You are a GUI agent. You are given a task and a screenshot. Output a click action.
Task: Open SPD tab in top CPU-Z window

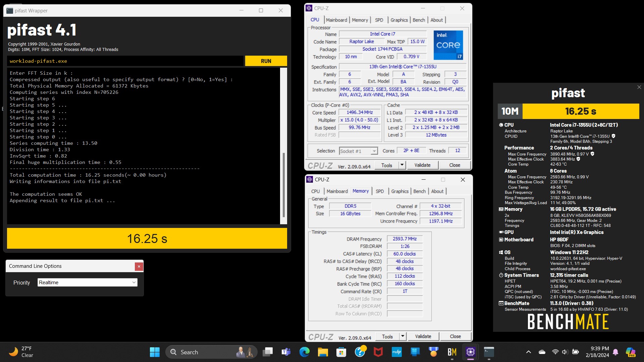[x=379, y=20]
